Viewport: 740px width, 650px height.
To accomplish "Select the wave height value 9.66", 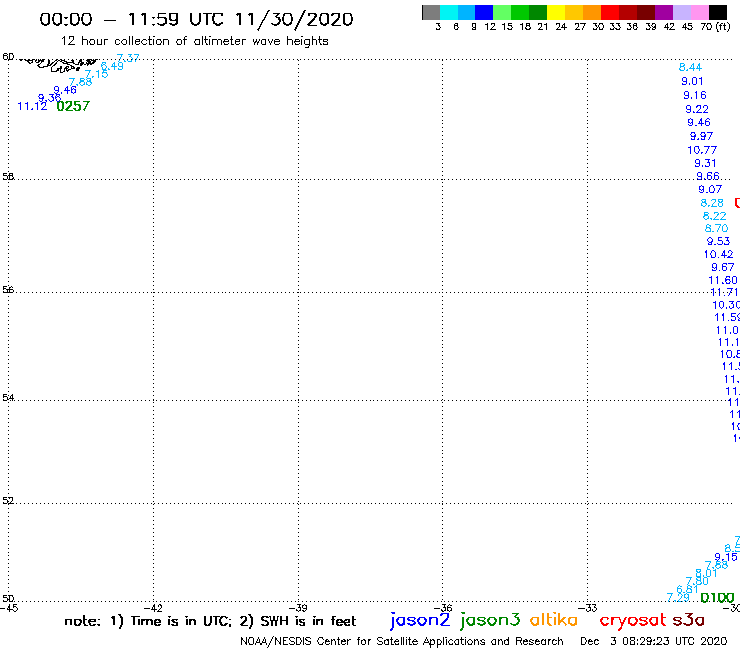I will point(708,176).
